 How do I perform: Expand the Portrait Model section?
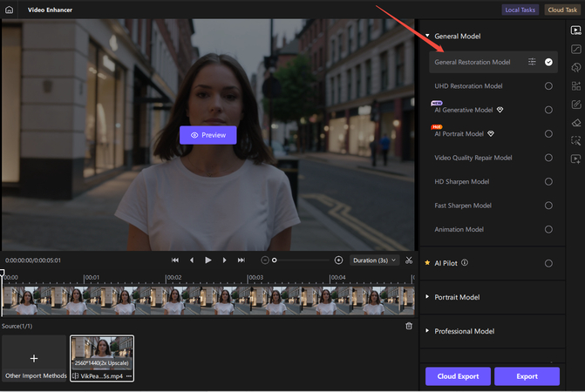coord(427,296)
